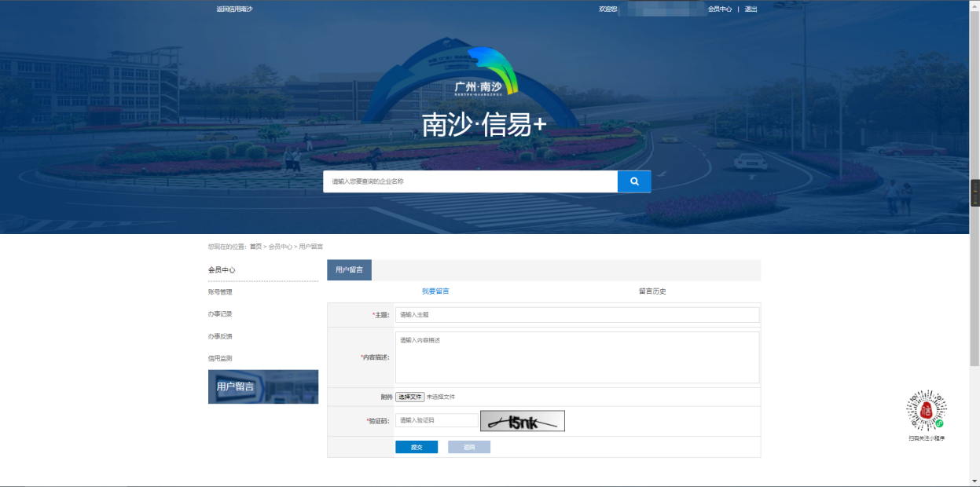
Task: Open 账号管理 in the sidebar
Action: tap(220, 292)
